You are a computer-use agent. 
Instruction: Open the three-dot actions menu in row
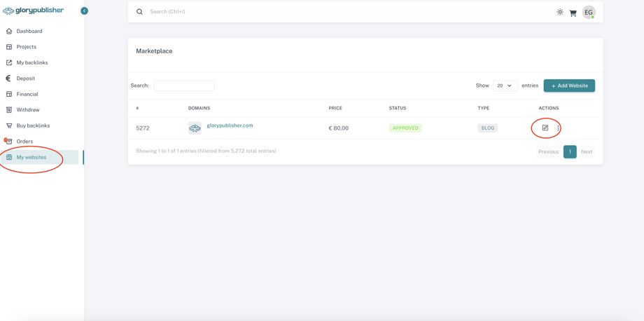(x=558, y=128)
